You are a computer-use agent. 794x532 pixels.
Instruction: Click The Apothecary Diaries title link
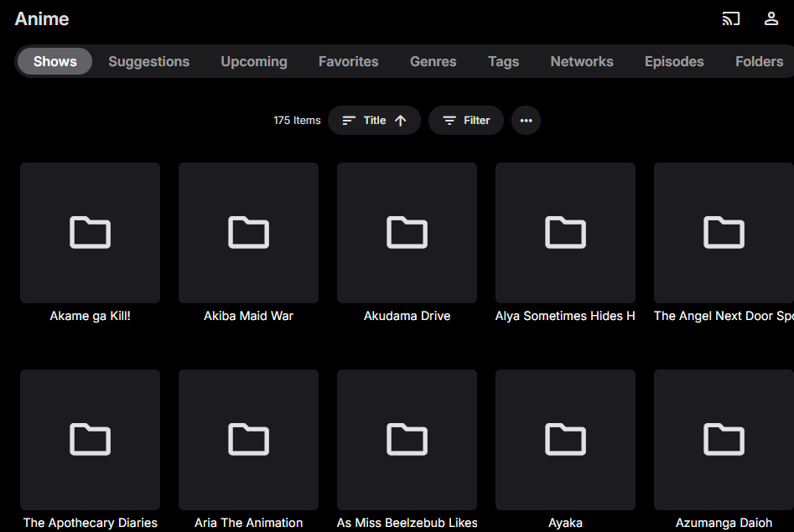(90, 523)
